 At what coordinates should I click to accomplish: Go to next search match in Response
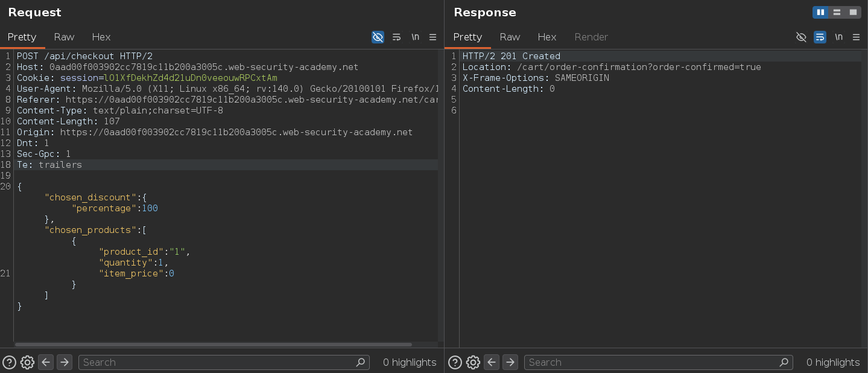tap(510, 362)
